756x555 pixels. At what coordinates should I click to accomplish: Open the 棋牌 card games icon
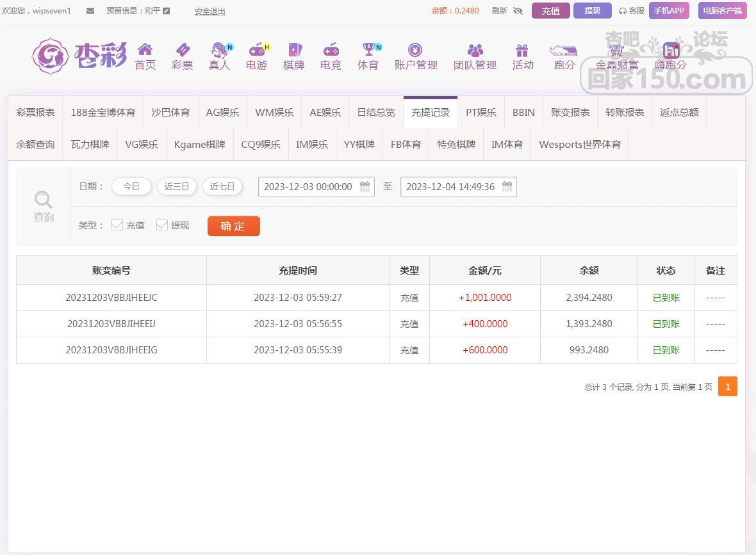pyautogui.click(x=293, y=50)
